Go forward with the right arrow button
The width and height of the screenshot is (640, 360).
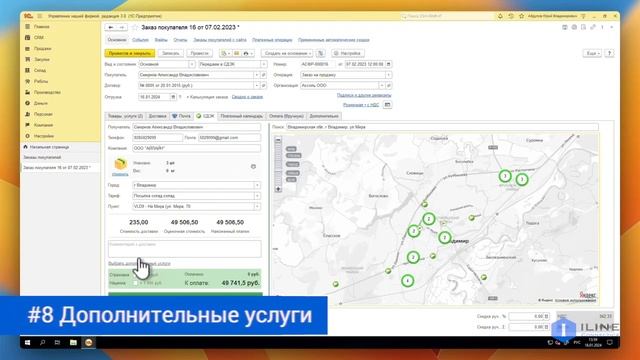(x=122, y=27)
